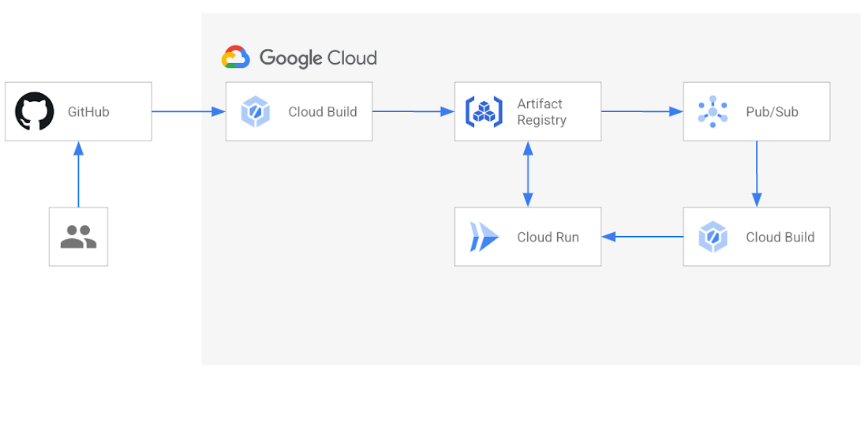The image size is (868, 439).
Task: Click the GitHub octocat logo icon
Action: 35,111
